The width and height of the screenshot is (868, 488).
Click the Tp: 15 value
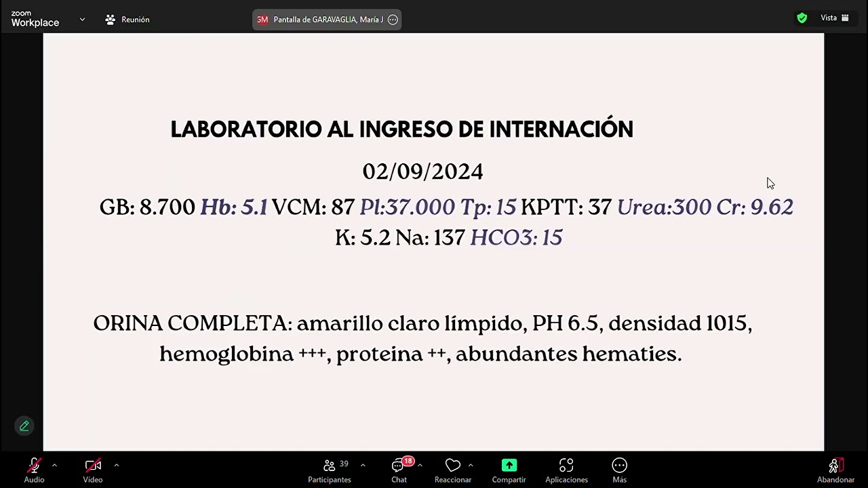tap(488, 207)
